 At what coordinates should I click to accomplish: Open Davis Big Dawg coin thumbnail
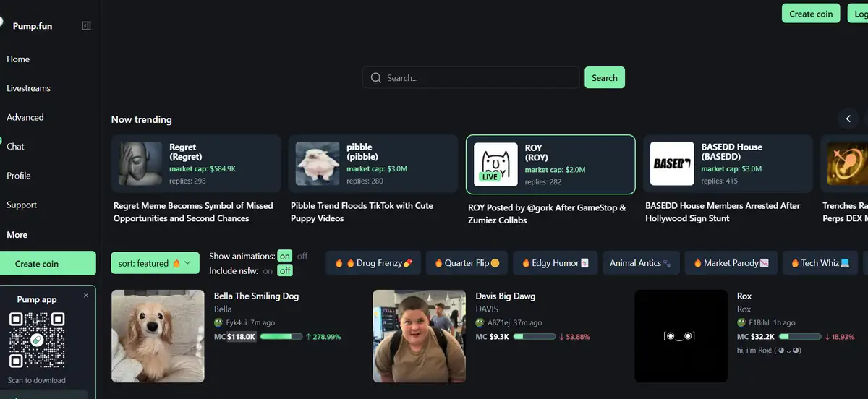tap(419, 336)
